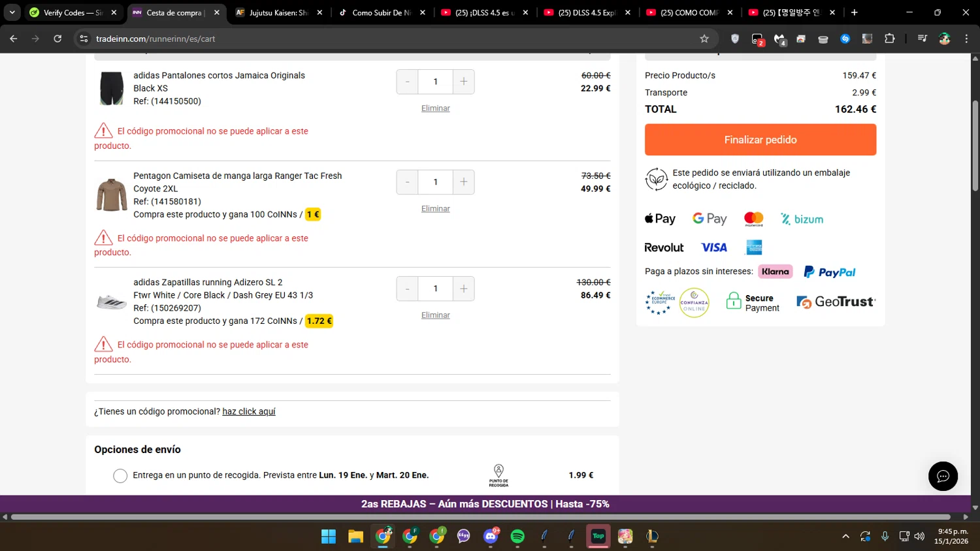The width and height of the screenshot is (980, 551).
Task: Open a new browser tab
Action: (x=854, y=12)
